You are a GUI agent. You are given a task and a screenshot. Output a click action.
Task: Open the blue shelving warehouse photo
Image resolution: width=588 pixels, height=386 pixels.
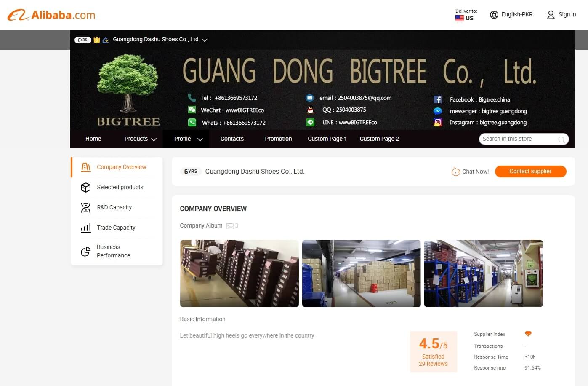click(x=484, y=273)
